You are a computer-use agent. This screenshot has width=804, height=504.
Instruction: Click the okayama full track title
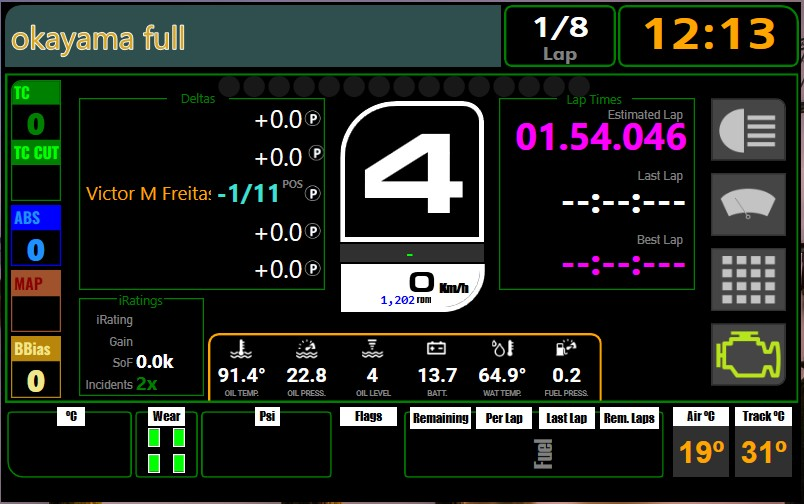[98, 38]
